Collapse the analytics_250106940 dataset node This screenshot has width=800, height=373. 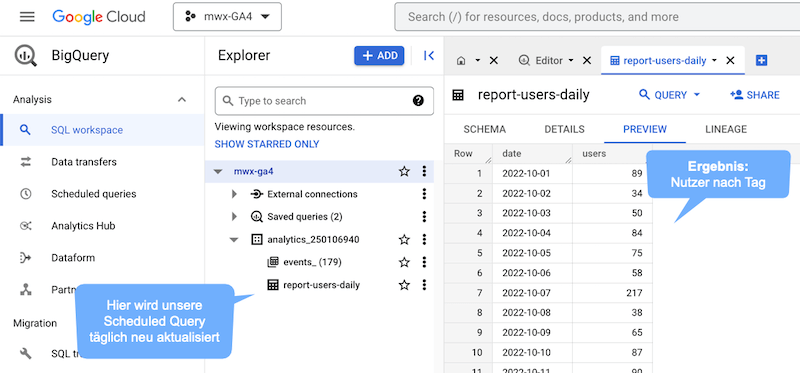[x=234, y=240]
